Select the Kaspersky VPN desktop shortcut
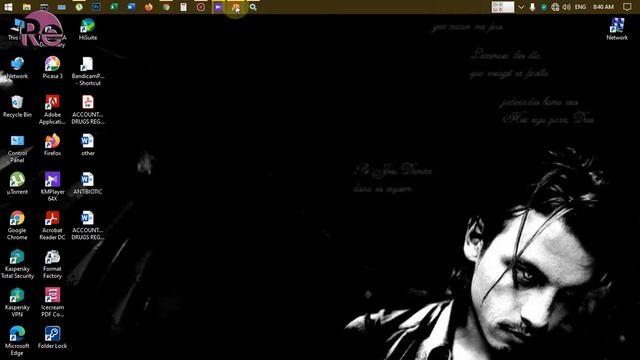Viewport: 640px width, 360px height. pyautogui.click(x=17, y=302)
